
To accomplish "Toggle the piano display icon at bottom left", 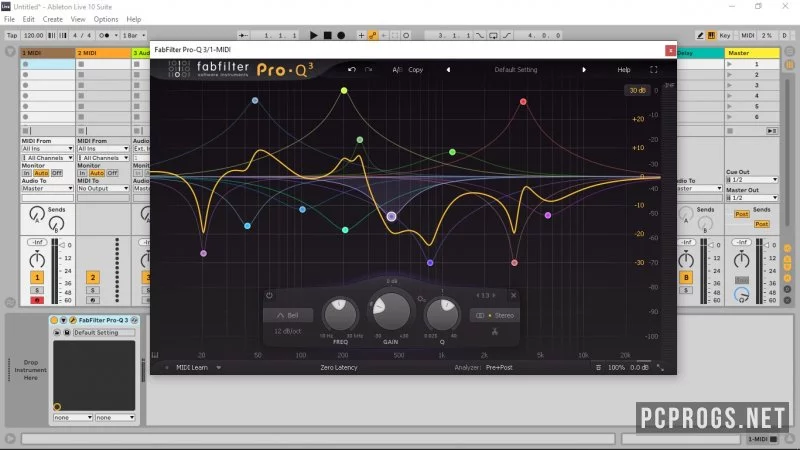I will tap(155, 355).
